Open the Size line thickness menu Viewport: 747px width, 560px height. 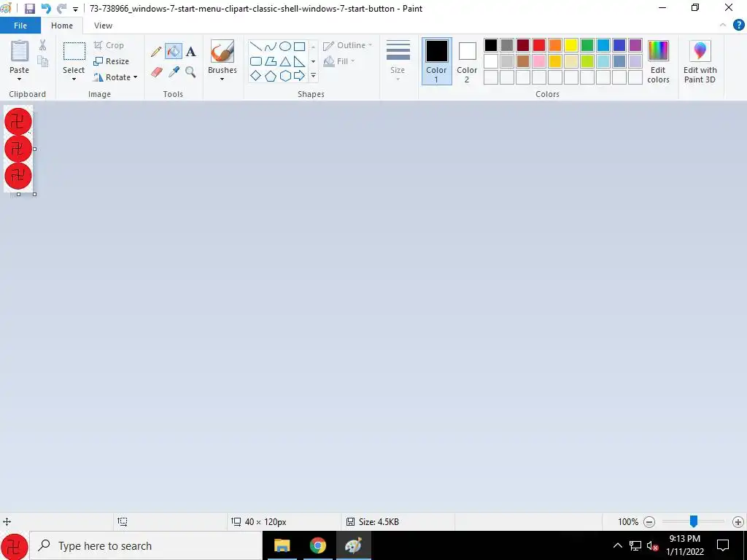coord(398,61)
